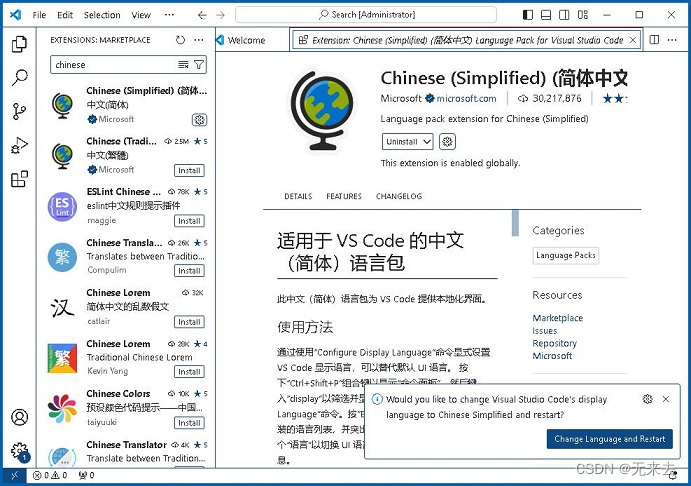Close the Chinese (Simplified) extension tab
The image size is (691, 486).
tap(633, 40)
